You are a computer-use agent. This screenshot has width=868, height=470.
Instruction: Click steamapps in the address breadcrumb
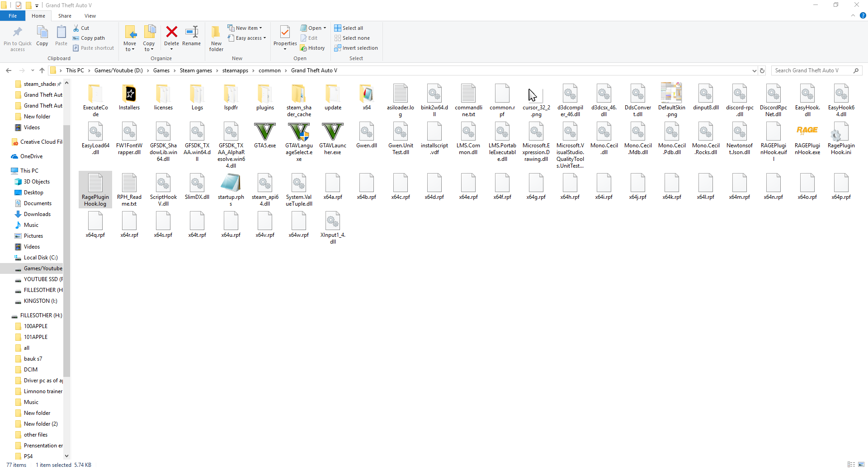(x=235, y=70)
